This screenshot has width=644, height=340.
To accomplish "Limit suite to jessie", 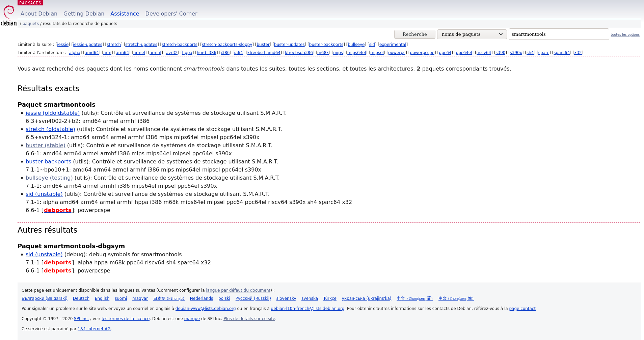I will [x=63, y=45].
